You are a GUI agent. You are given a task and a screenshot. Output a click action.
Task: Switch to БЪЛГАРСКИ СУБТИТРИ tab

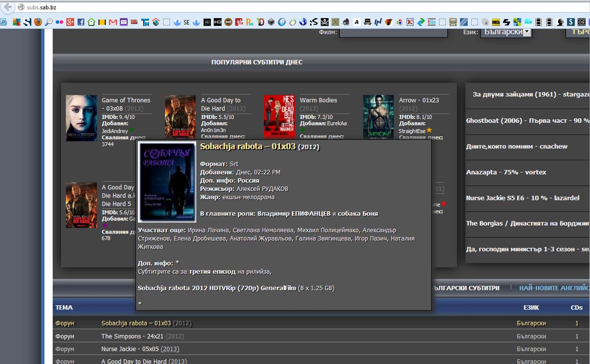(465, 288)
